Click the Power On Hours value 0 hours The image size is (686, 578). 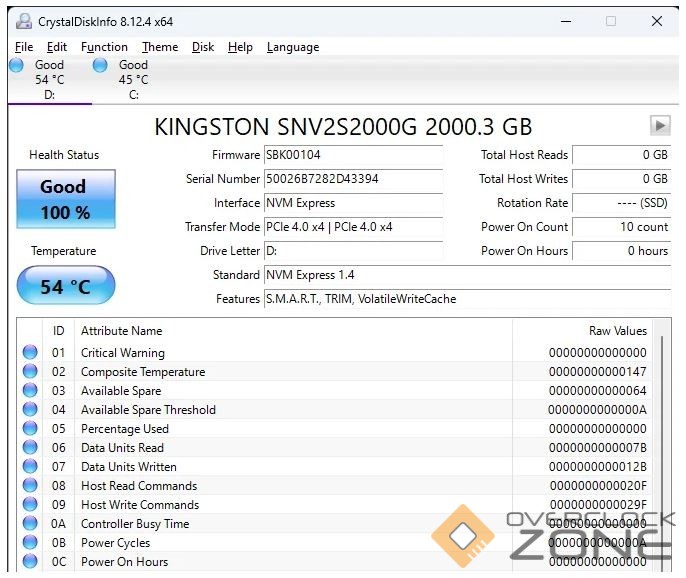click(x=622, y=251)
